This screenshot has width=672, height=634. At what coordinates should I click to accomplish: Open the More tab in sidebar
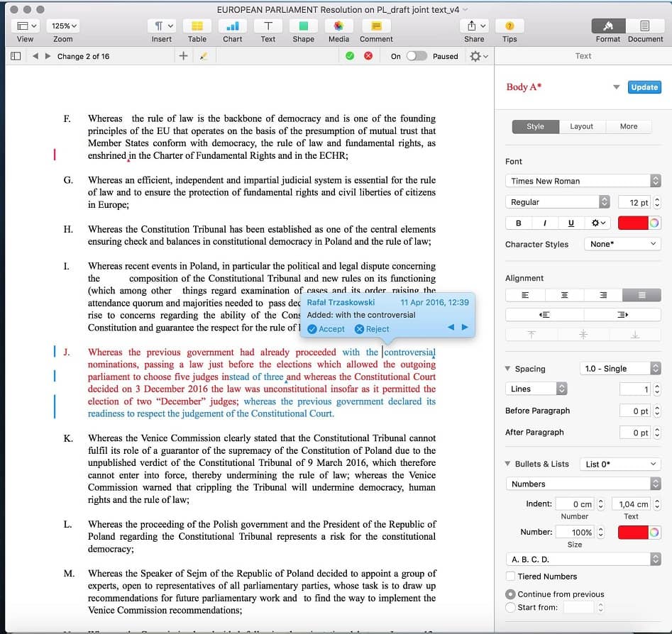(628, 126)
